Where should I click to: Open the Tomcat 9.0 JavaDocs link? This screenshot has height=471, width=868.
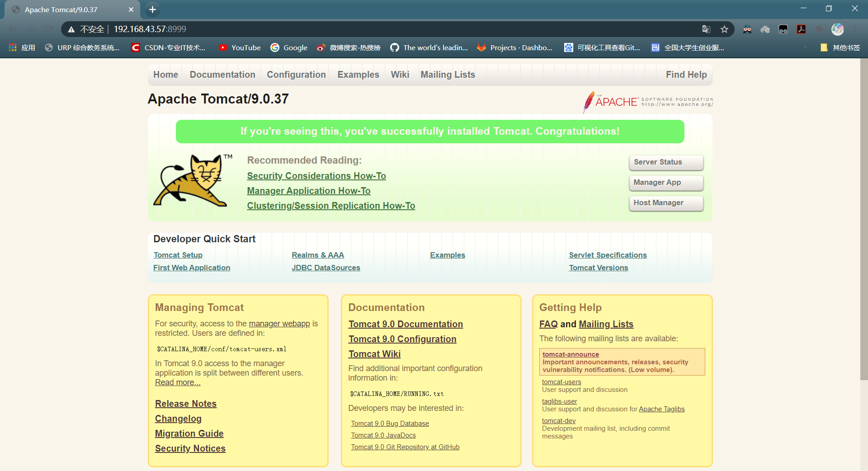click(383, 435)
